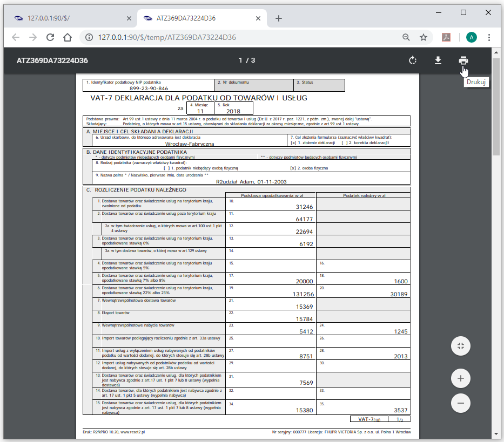Switch to the 127.0.0.1:90/$/ tab
This screenshot has height=442, width=504.
71,18
